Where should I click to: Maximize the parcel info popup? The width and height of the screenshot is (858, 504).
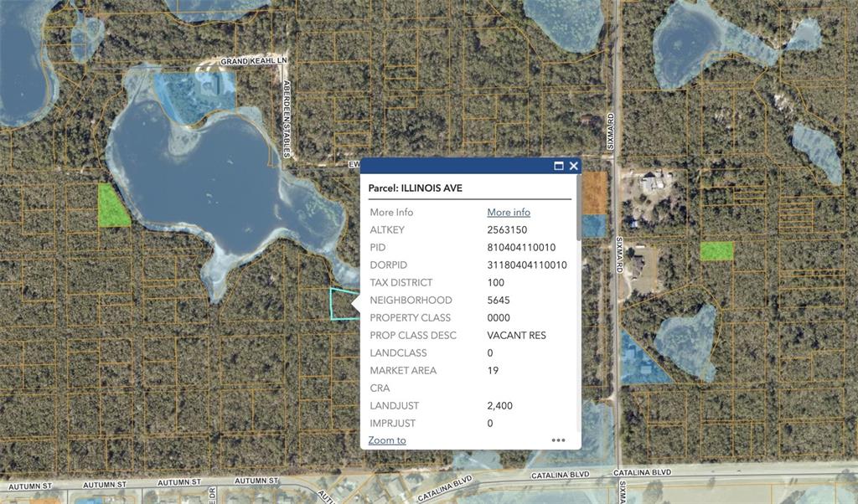[559, 166]
